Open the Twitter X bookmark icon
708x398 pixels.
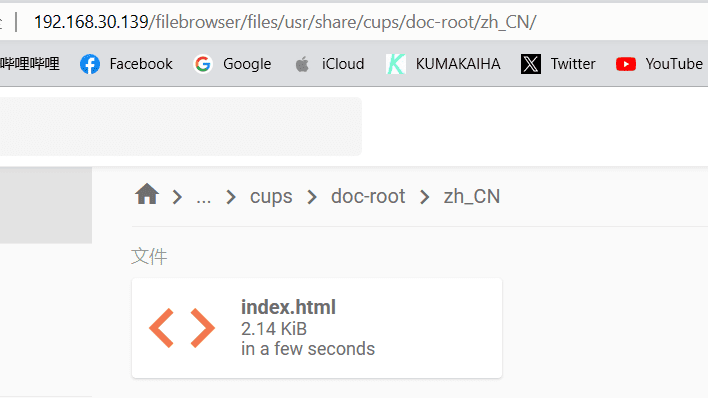click(x=531, y=64)
